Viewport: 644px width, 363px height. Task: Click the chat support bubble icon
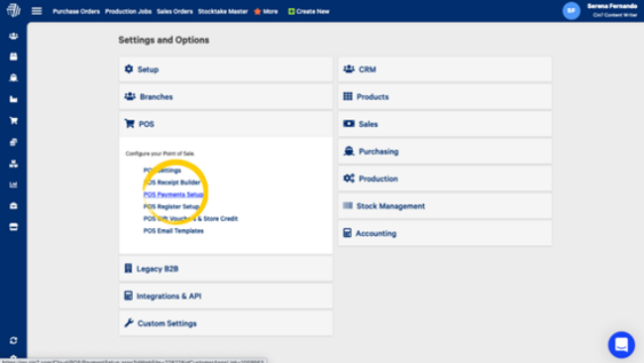click(621, 344)
